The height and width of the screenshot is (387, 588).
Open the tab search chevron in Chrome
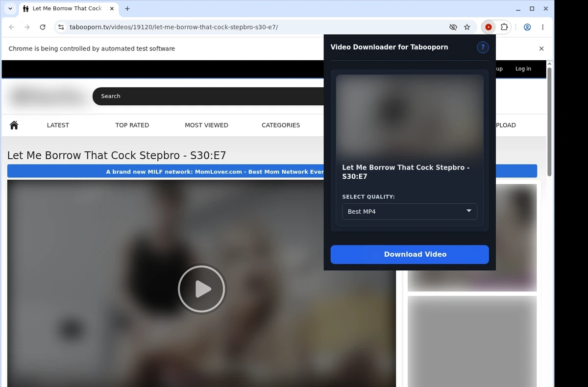click(x=10, y=9)
